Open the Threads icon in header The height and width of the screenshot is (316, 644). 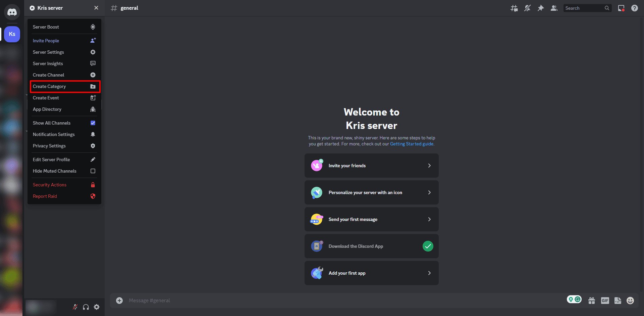point(514,8)
